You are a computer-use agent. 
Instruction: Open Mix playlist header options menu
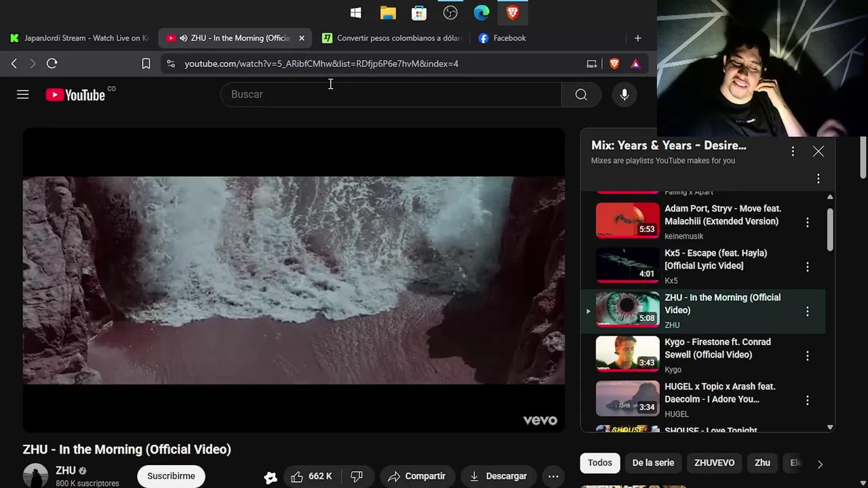click(793, 152)
